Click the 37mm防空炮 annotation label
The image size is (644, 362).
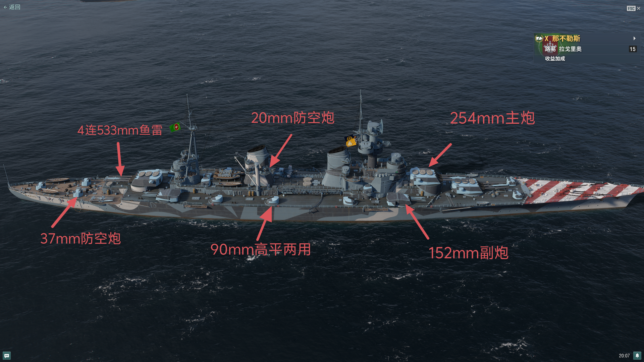tap(80, 238)
